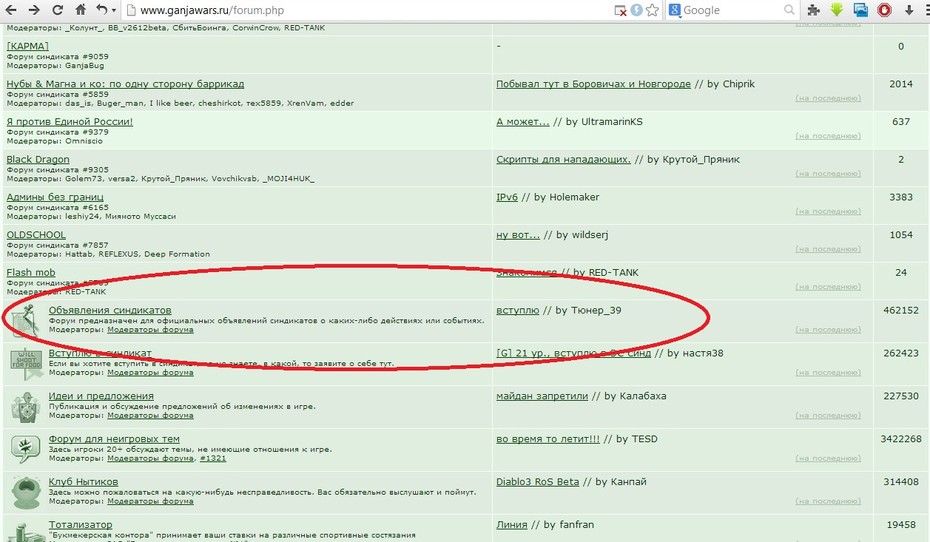Jump to last post in IPv6 row
This screenshot has width=930, height=542.
(x=828, y=211)
